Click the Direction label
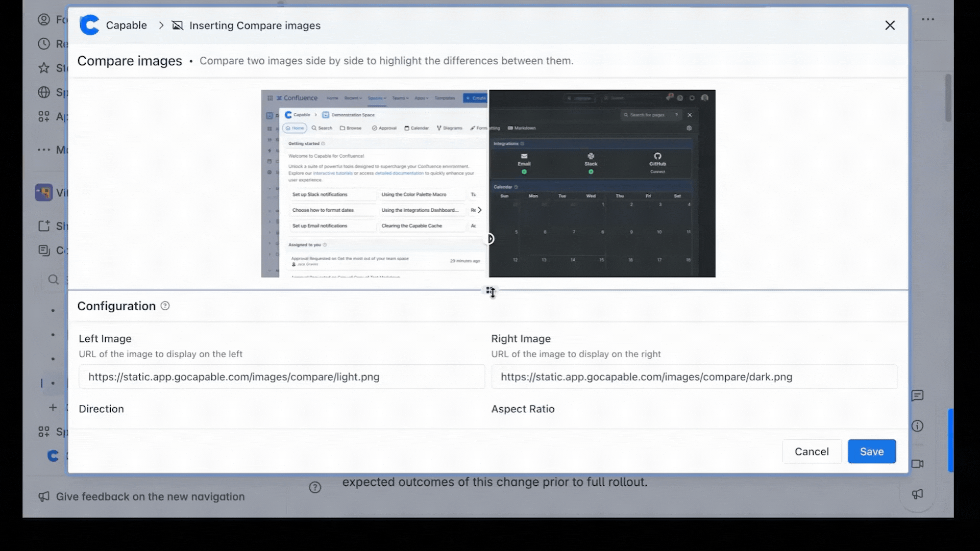 pos(101,409)
